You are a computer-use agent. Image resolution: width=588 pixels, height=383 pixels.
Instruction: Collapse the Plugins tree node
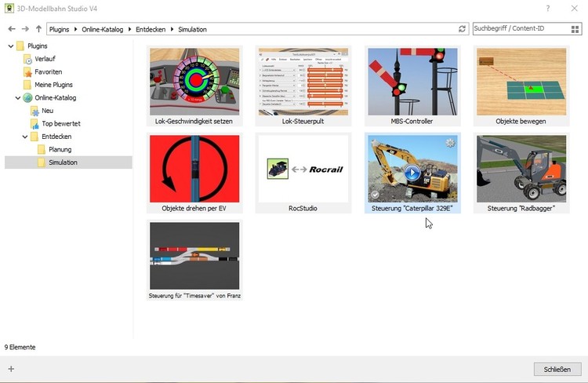click(x=11, y=46)
